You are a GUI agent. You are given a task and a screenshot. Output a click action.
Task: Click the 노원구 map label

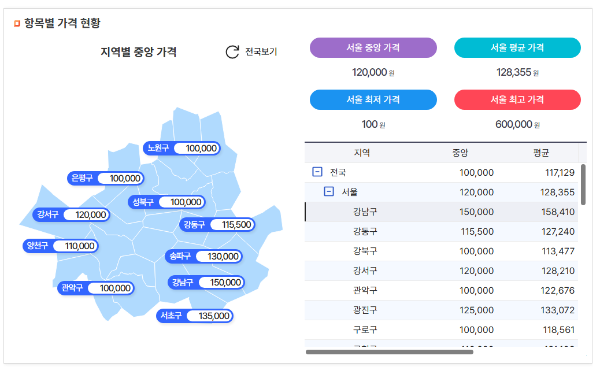point(182,148)
